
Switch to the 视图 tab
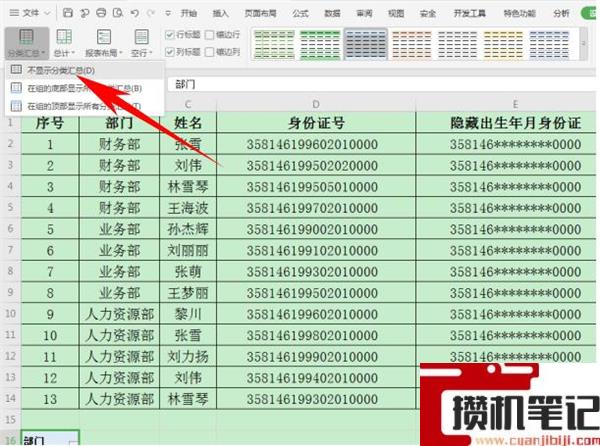pyautogui.click(x=396, y=13)
